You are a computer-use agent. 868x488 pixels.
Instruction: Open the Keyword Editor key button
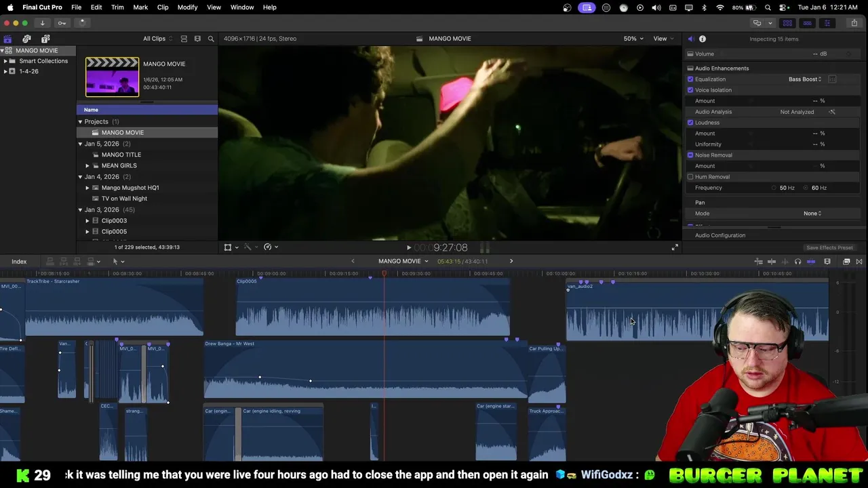click(62, 23)
